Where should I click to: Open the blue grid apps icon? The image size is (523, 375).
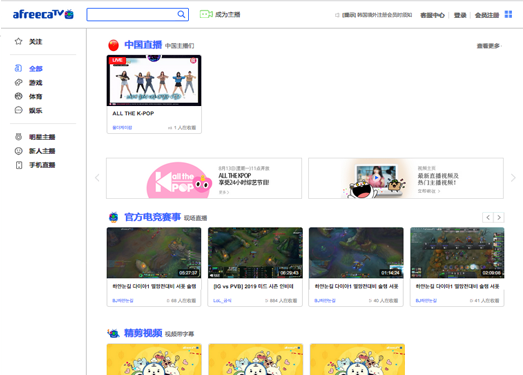click(508, 14)
